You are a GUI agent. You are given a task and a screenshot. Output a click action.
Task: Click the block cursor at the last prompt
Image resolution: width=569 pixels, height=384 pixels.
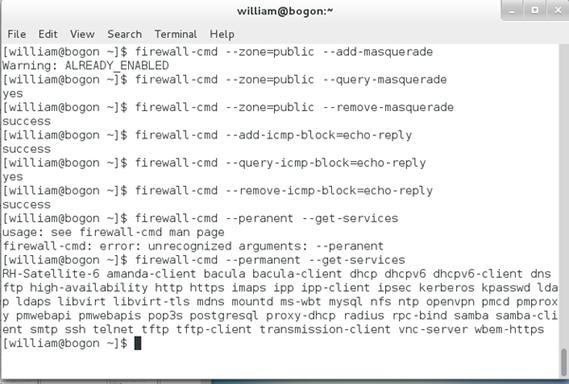138,343
